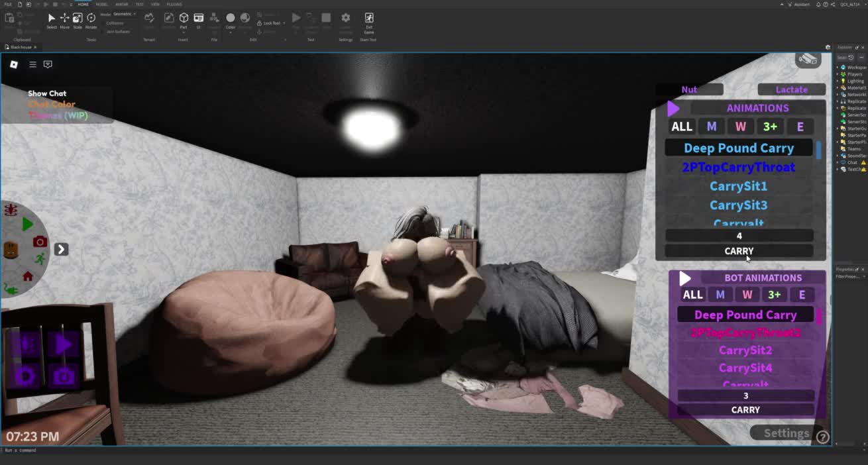Select the Move tool in toolbar
868x465 pixels.
[64, 19]
